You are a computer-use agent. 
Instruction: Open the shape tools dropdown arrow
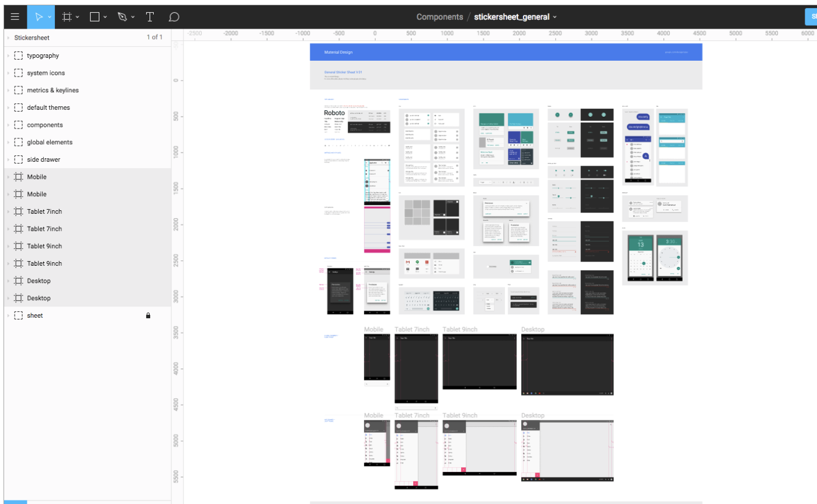(x=105, y=18)
